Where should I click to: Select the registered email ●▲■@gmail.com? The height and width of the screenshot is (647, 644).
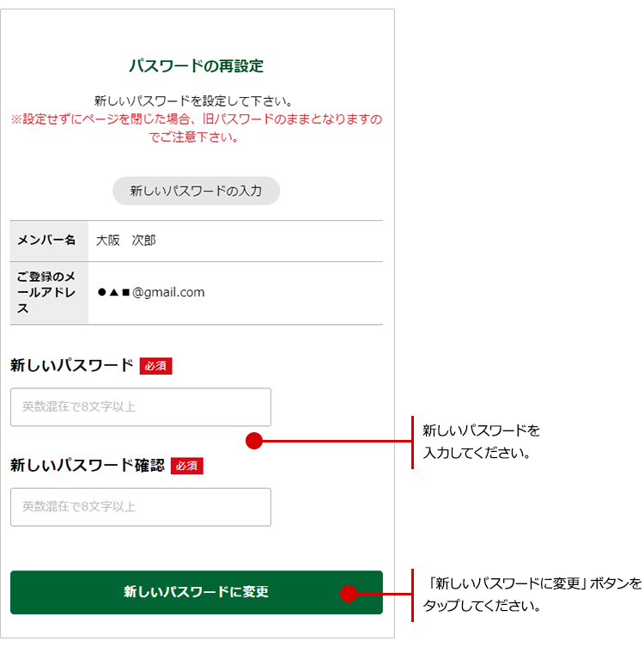click(x=151, y=292)
